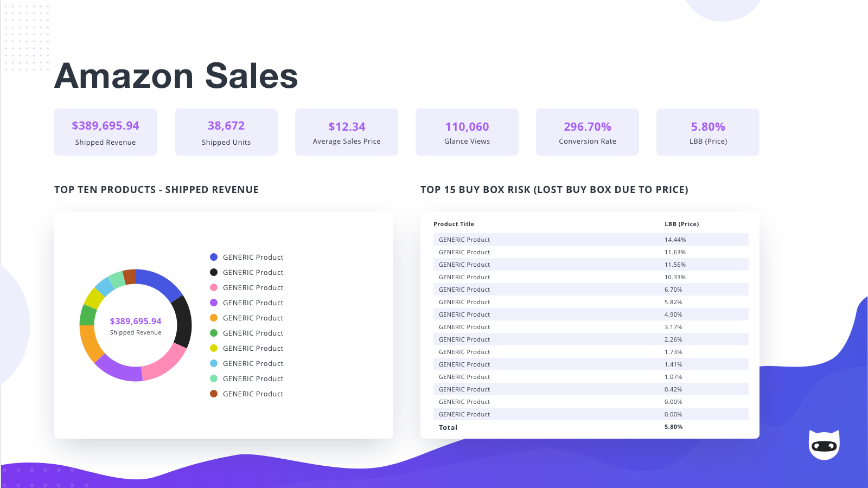Select the black legend dot
The height and width of the screenshot is (488, 868).
coord(214,272)
